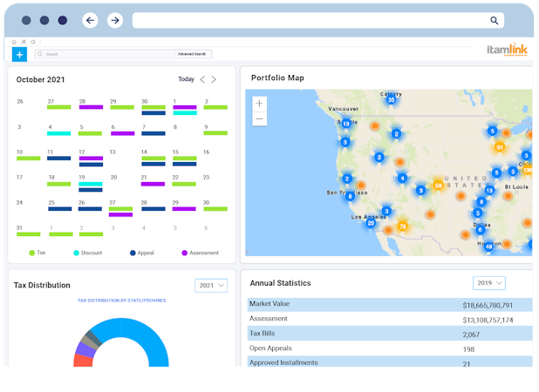Click the map cluster marker 8 near San Francisco
Screen dimensions: 539x392
click(x=350, y=196)
